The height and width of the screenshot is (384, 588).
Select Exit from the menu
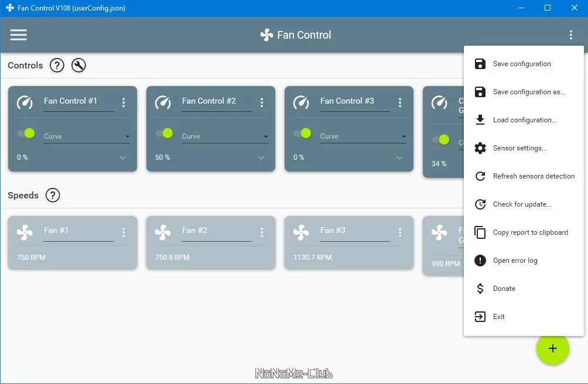point(524,317)
